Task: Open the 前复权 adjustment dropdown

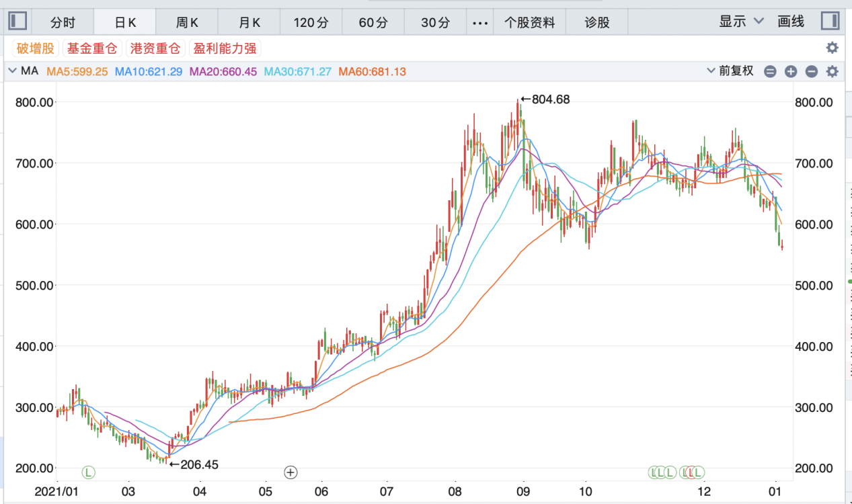Action: tap(730, 71)
